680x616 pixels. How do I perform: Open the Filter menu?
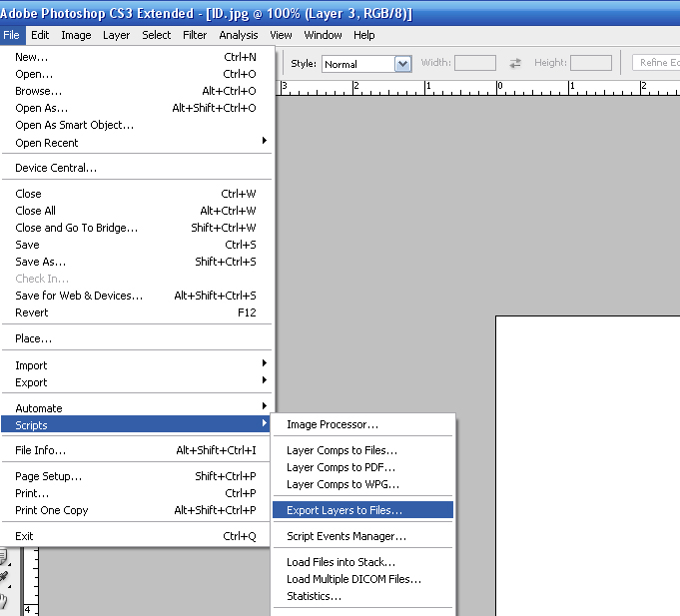click(195, 35)
